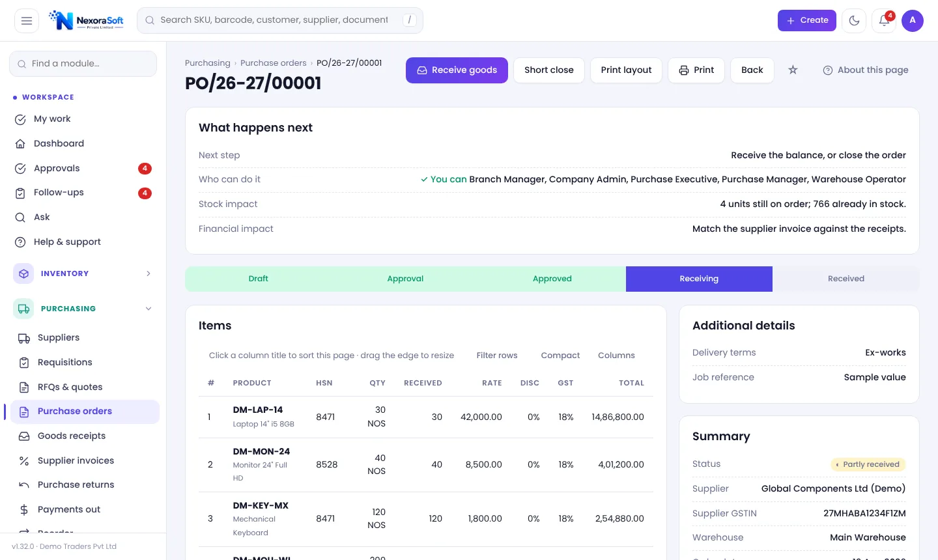Open the Columns chooser
This screenshot has width=938, height=560.
pyautogui.click(x=616, y=356)
